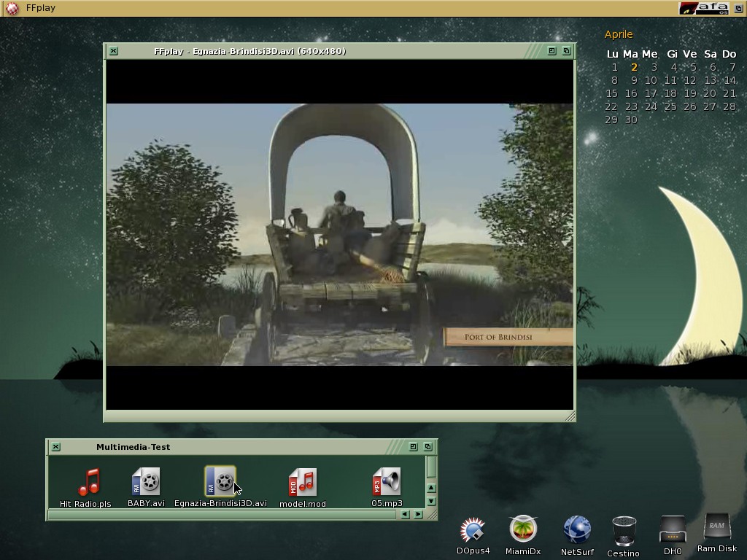The width and height of the screenshot is (747, 560).
Task: Launch the MiamiDx desktop icon
Action: click(523, 530)
